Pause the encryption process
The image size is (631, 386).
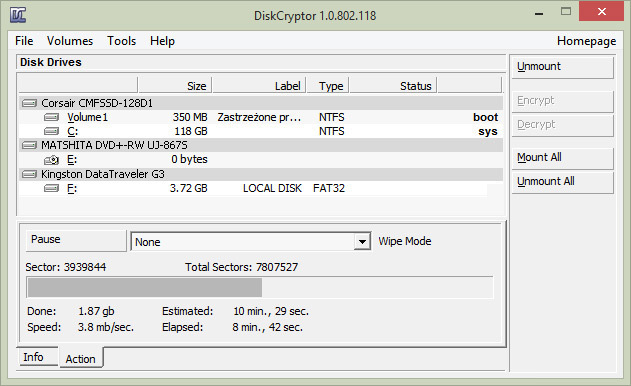click(x=76, y=240)
